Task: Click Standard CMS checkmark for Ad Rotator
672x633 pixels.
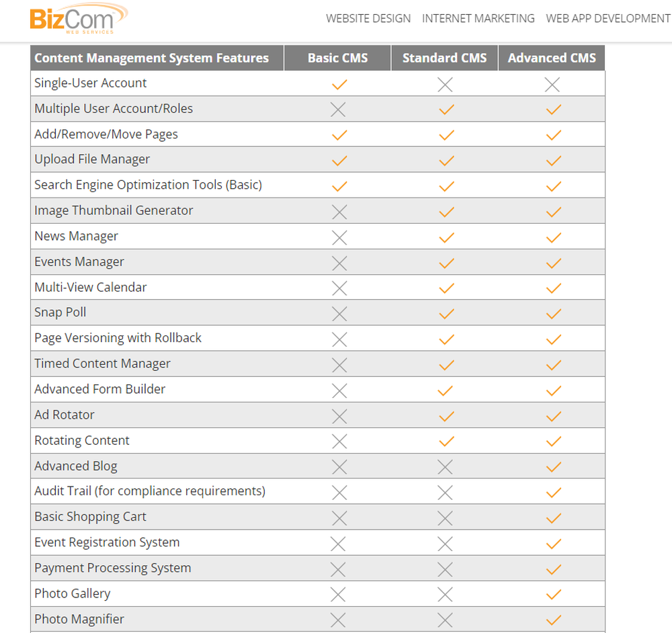Action: point(446,416)
